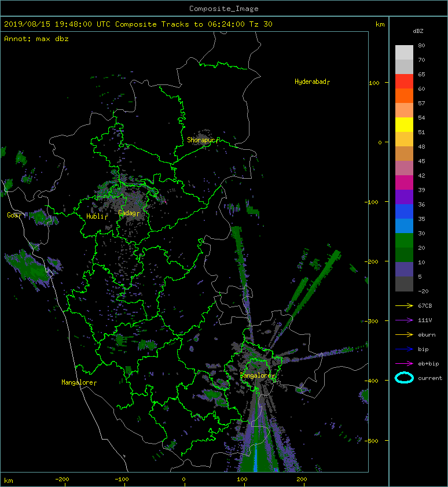Screen dimensions: 448x487
Task: Click the eburn arrow legend icon
Action: (404, 335)
